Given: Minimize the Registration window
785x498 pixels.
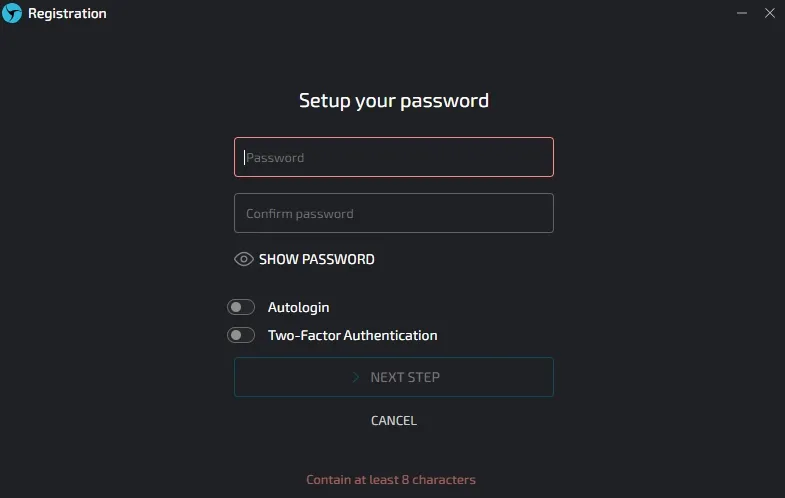Looking at the screenshot, I should 742,14.
